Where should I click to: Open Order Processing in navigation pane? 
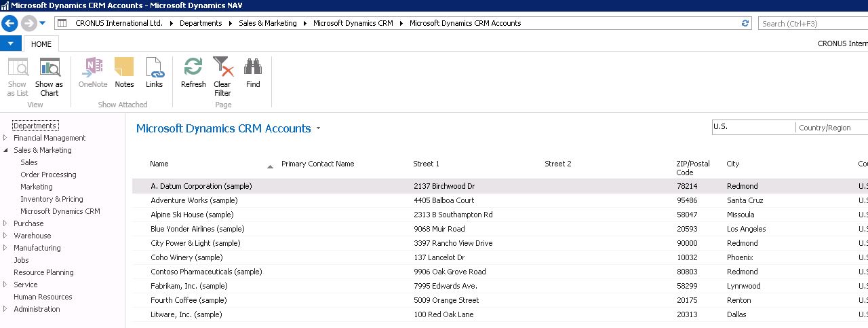pyautogui.click(x=48, y=175)
